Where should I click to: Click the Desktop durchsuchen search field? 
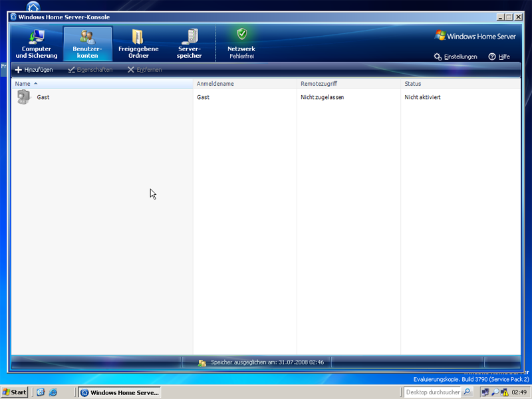click(x=432, y=392)
